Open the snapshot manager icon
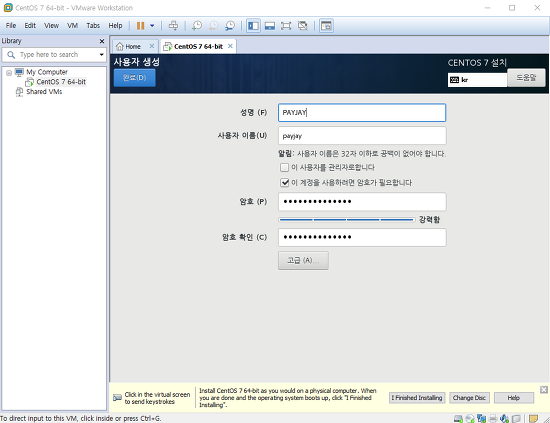The image size is (550, 423). (x=230, y=26)
